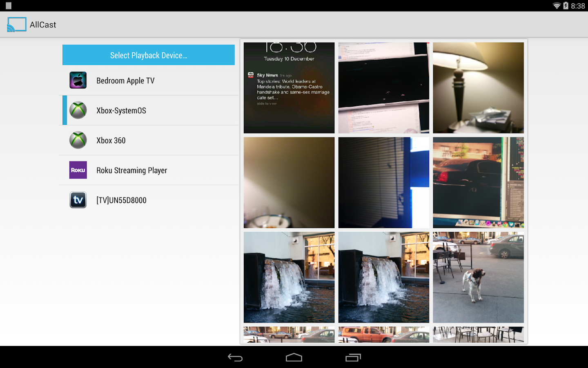Open the table lamp photo thumbnail
The image size is (588, 368).
pyautogui.click(x=478, y=88)
